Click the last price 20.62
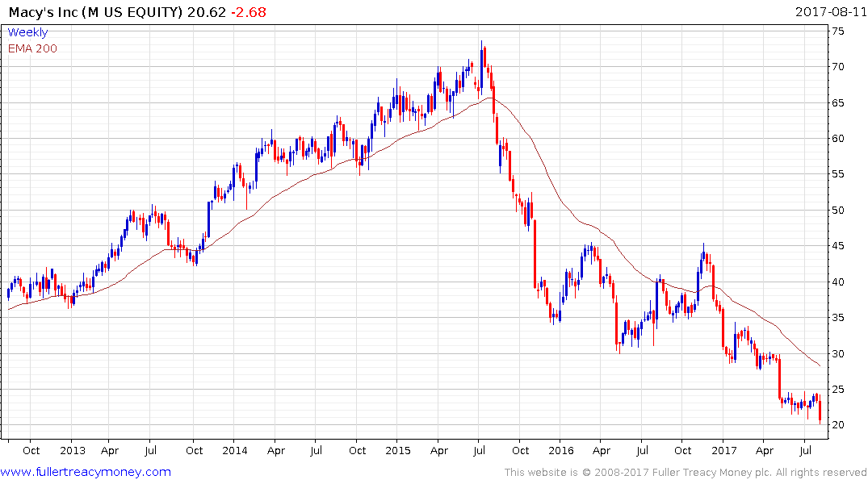This screenshot has height=484, width=868. click(x=207, y=12)
